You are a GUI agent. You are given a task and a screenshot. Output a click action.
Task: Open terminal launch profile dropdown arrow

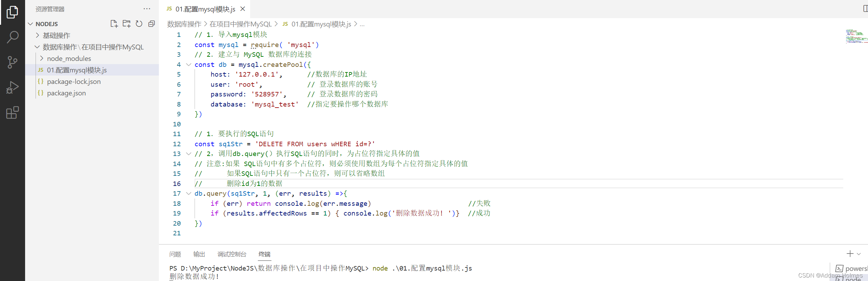click(859, 254)
